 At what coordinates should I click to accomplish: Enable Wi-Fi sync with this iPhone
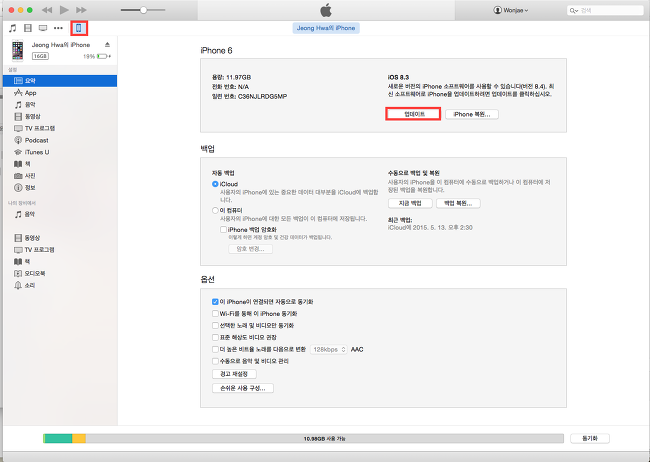pyautogui.click(x=215, y=314)
